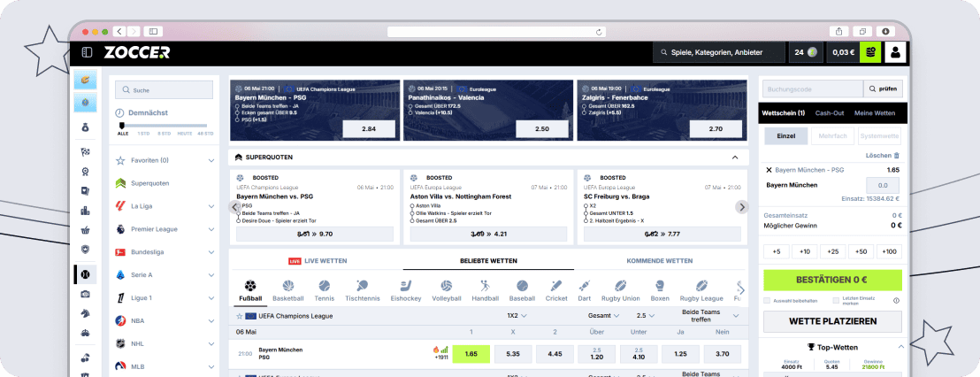Enable the Auswahl beibehalten checkbox

tap(767, 301)
